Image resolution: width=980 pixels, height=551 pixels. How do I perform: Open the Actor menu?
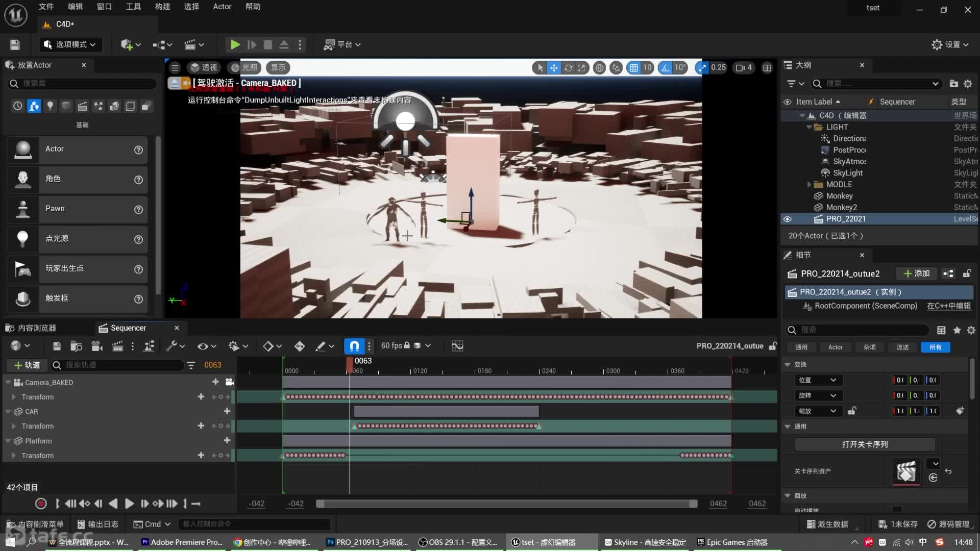[x=222, y=7]
